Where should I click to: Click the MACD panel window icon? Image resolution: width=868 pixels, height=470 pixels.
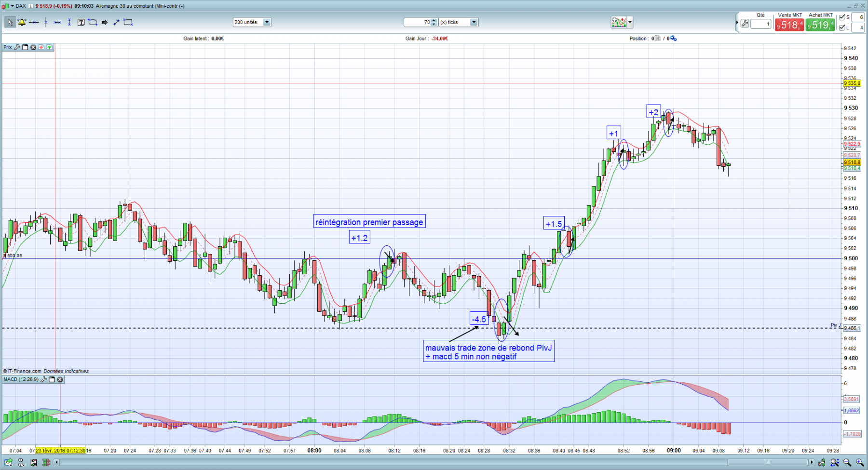click(x=52, y=379)
